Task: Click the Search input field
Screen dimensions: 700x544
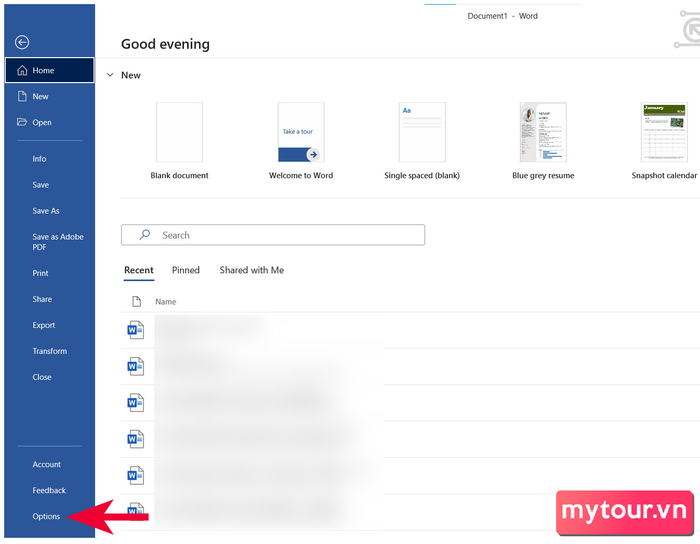Action: (273, 235)
